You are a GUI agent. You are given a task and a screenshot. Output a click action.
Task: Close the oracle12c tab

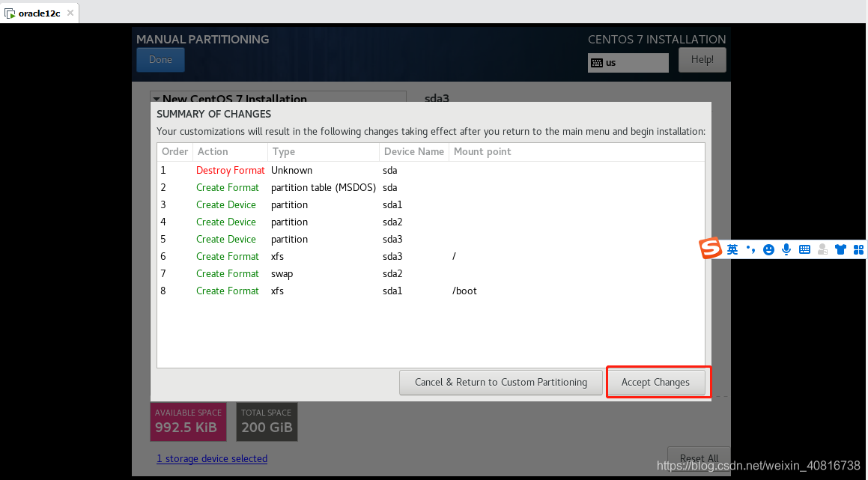70,13
